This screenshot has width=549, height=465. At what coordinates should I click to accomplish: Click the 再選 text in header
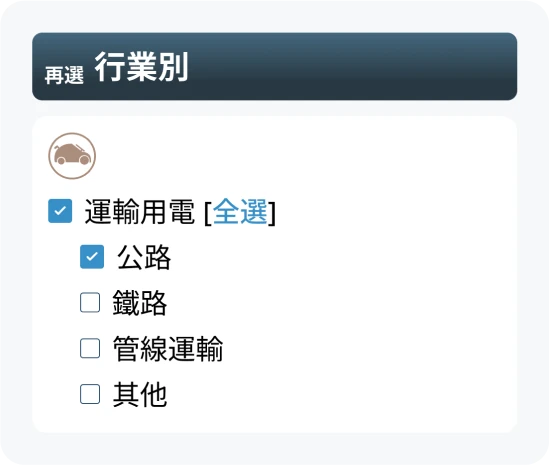(x=64, y=75)
